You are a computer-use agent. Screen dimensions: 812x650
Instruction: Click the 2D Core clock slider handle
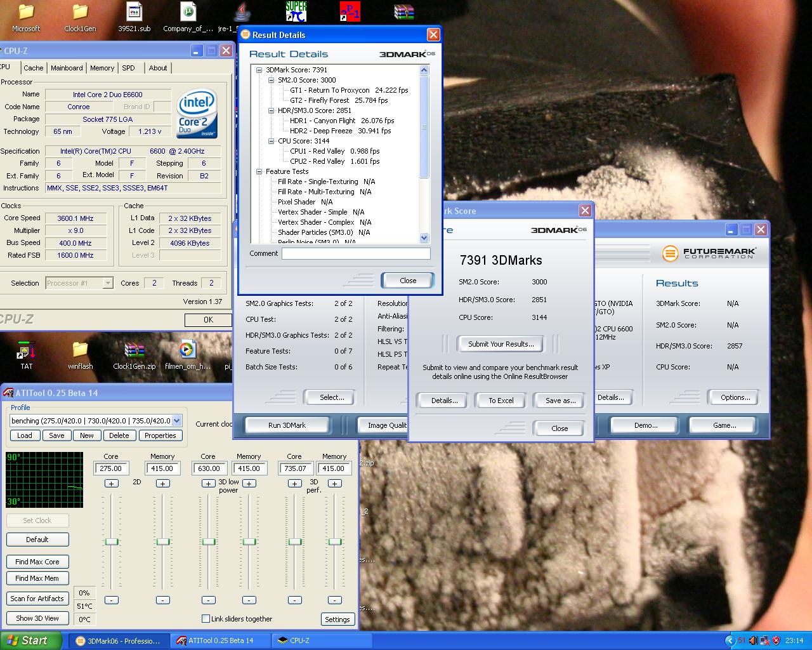coord(112,541)
